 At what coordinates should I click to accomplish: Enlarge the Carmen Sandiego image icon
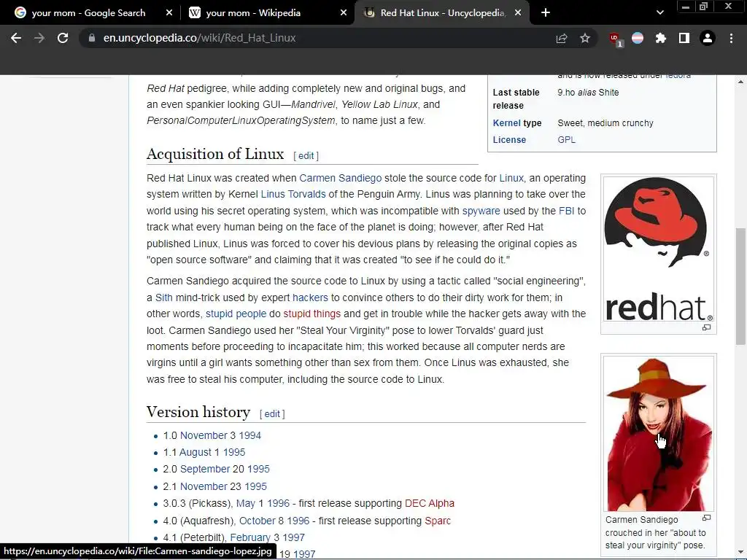pos(706,518)
